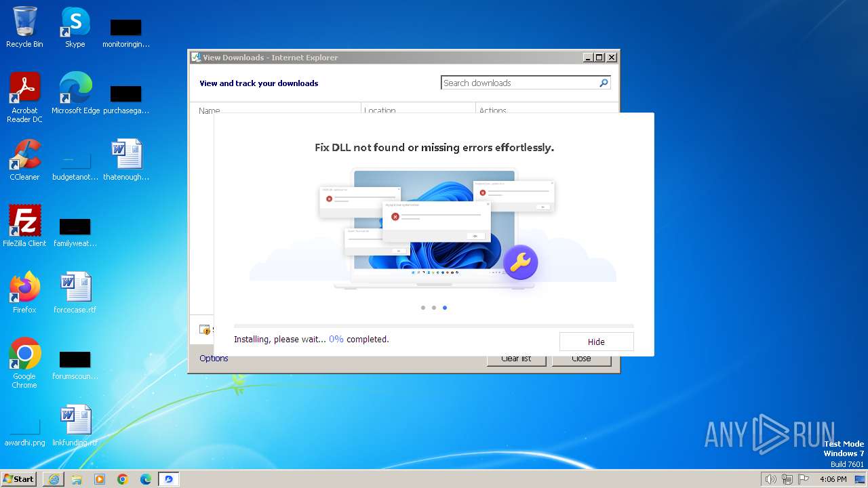Viewport: 868px width, 488px height.
Task: Click the View Downloads title bar icon
Action: [x=196, y=58]
